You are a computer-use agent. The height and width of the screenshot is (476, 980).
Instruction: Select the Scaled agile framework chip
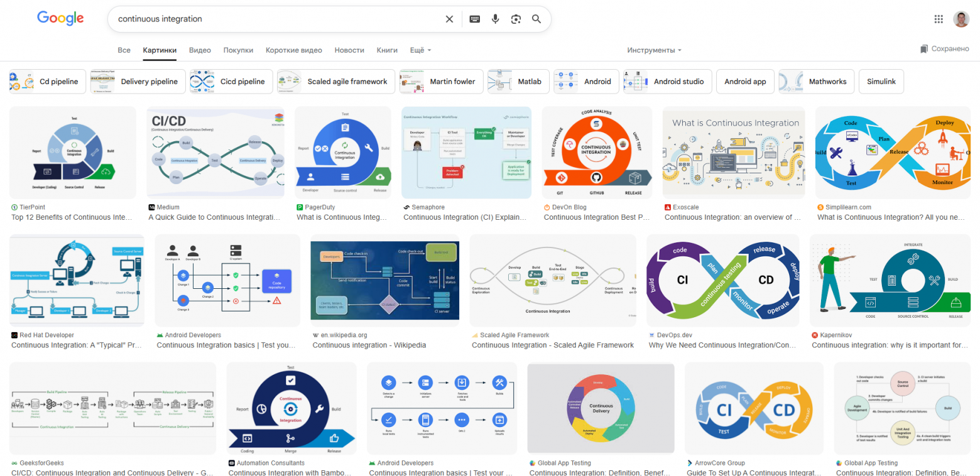click(336, 82)
